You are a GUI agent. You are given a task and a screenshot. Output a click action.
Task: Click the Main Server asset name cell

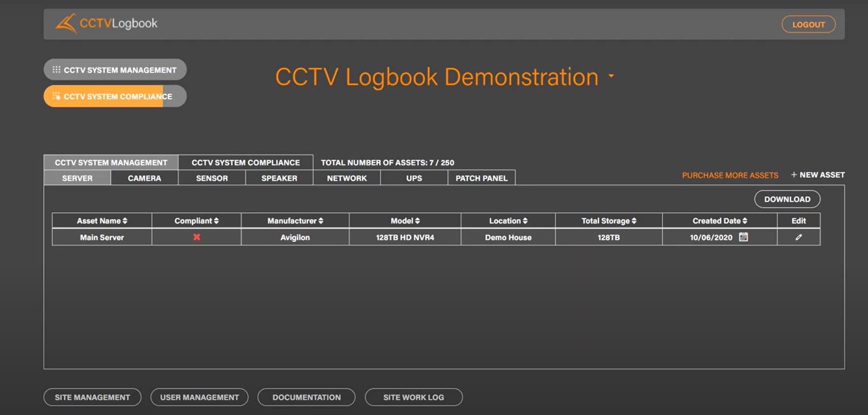coord(102,237)
